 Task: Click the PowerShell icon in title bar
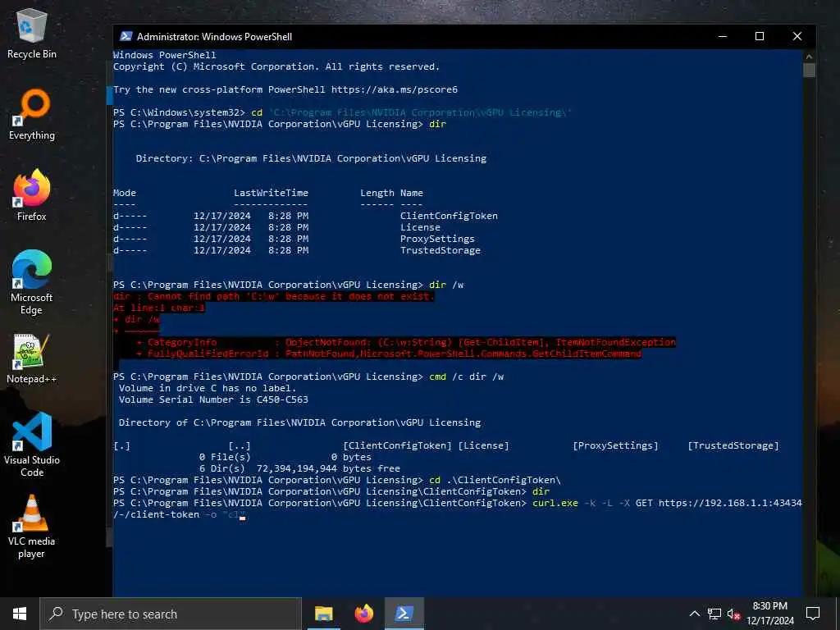click(126, 36)
